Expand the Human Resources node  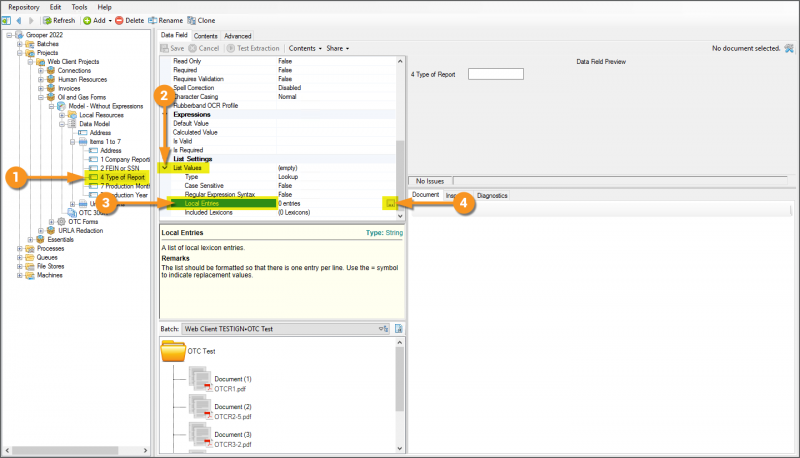click(x=41, y=80)
